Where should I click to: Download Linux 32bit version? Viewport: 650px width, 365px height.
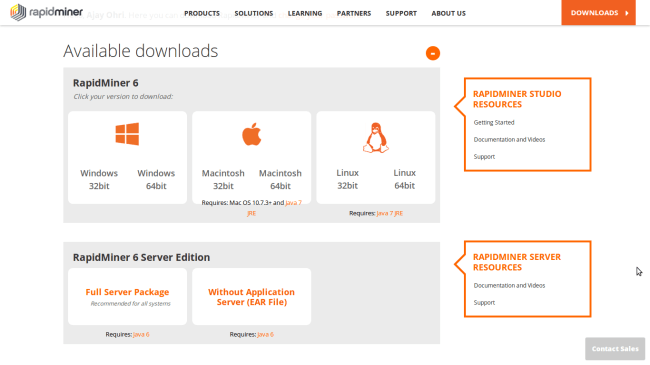(x=347, y=179)
